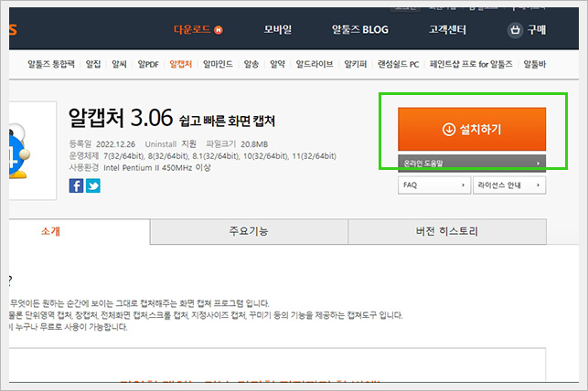The image size is (588, 391).
Task: Select 알약 in product bar
Action: pyautogui.click(x=277, y=64)
